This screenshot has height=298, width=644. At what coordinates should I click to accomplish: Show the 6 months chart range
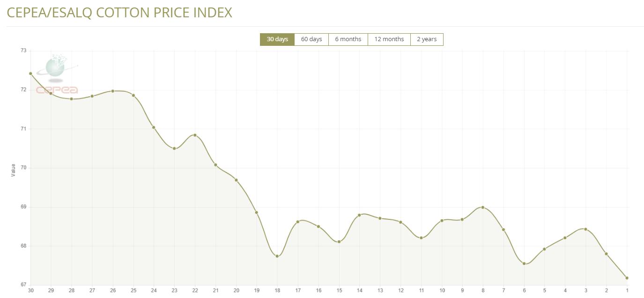[x=348, y=39]
